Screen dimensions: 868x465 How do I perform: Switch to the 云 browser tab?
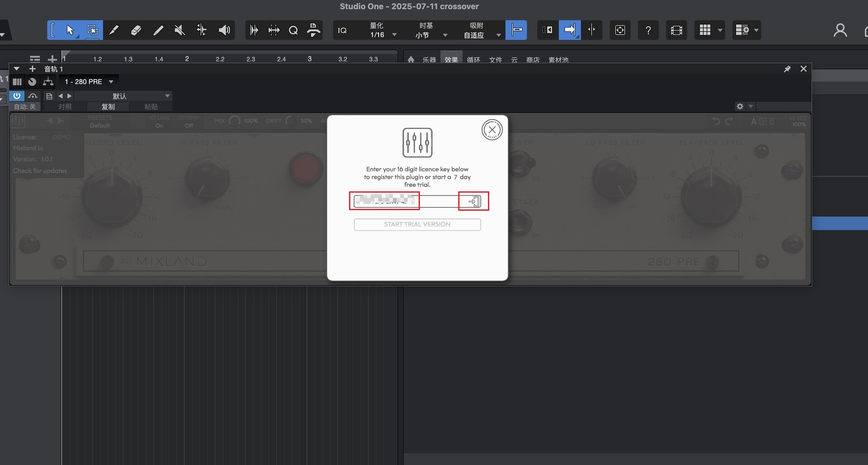click(514, 60)
